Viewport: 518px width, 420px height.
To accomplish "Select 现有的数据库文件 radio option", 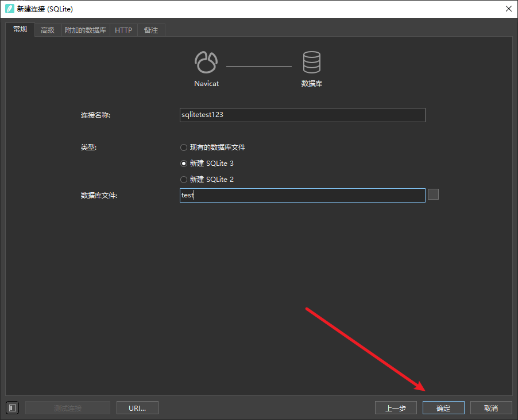I will tap(212, 147).
